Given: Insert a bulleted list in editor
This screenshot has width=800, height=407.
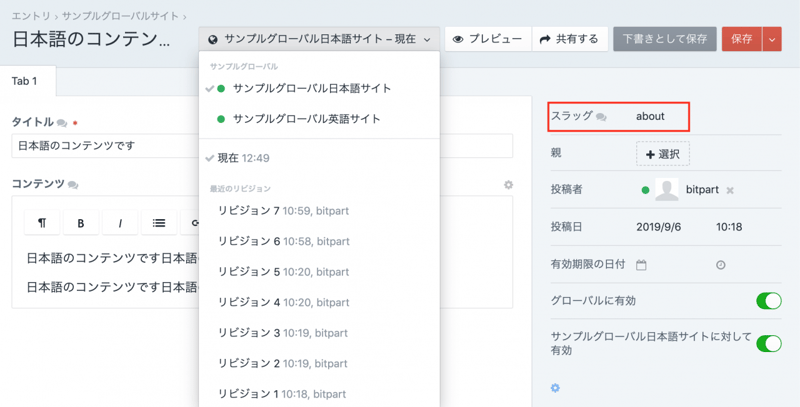Looking at the screenshot, I should tap(159, 223).
